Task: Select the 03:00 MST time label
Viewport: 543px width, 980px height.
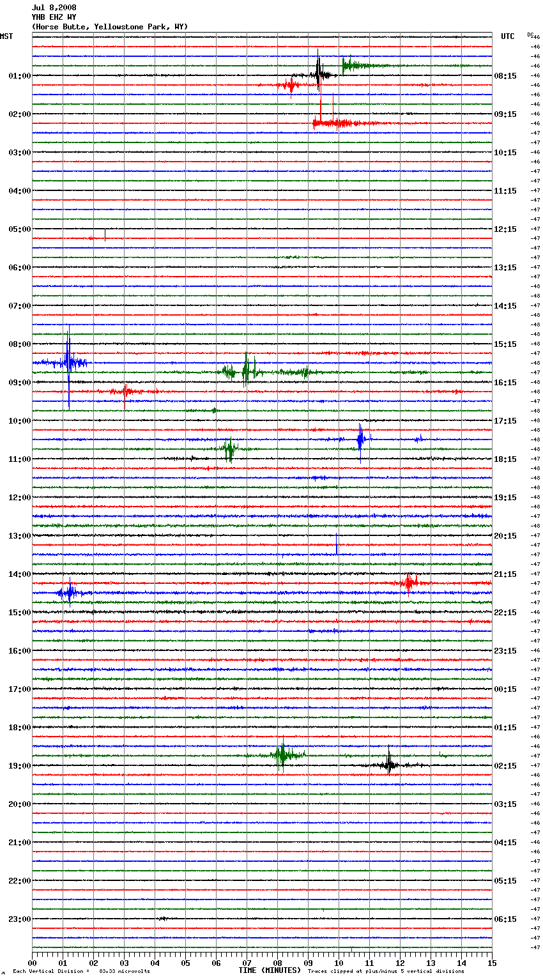Action: click(x=20, y=153)
